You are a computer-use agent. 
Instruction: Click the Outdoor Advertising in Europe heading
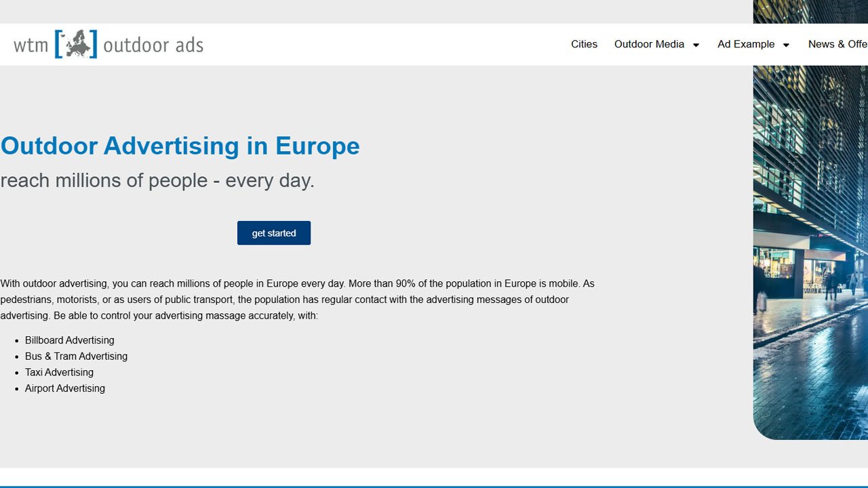click(180, 146)
